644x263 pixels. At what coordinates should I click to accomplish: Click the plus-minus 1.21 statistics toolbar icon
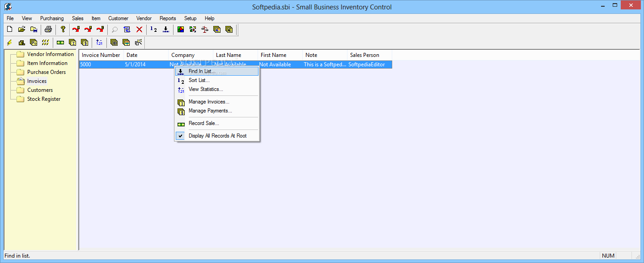[x=99, y=43]
